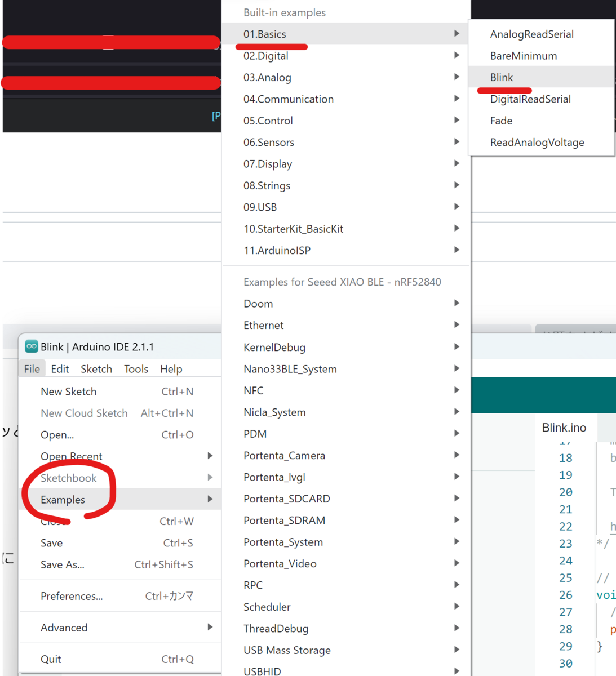This screenshot has height=676, width=616.
Task: Open the Portenta_Video submenu
Action: (345, 563)
